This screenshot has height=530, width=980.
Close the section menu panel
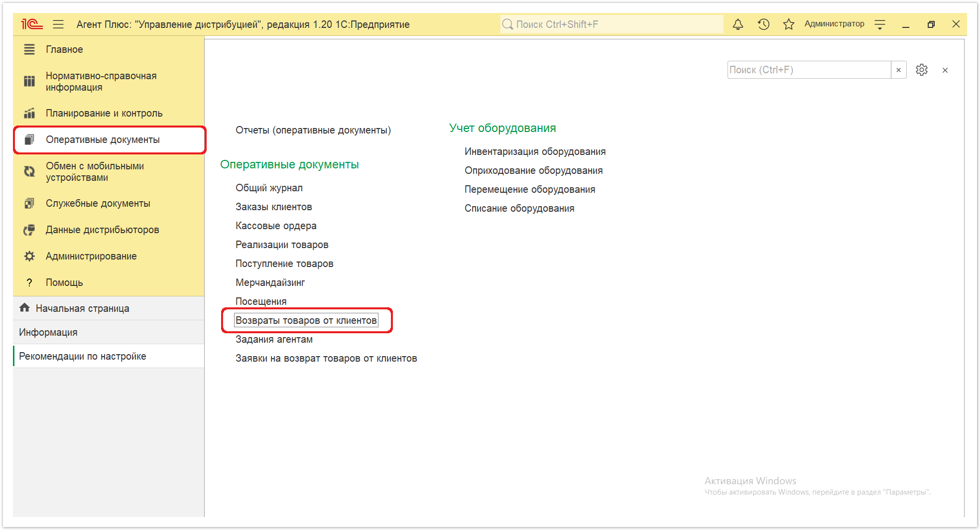(945, 70)
